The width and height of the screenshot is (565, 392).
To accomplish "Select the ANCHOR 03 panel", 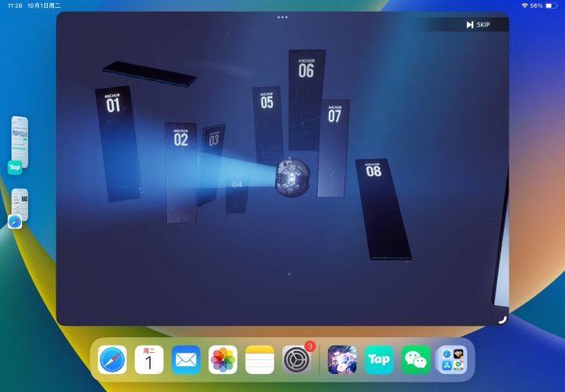I will [x=212, y=164].
